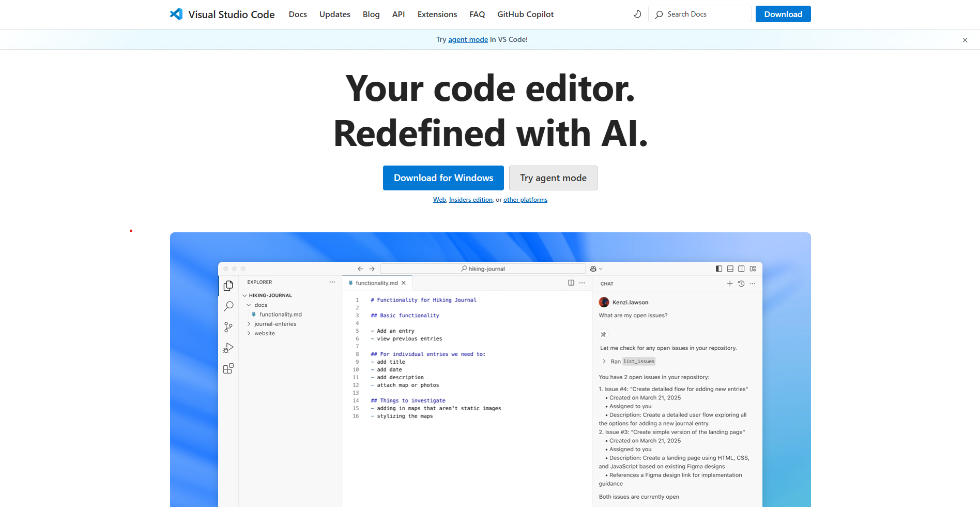Toggle the bottom panel layout icon
The height and width of the screenshot is (507, 980).
pos(730,269)
